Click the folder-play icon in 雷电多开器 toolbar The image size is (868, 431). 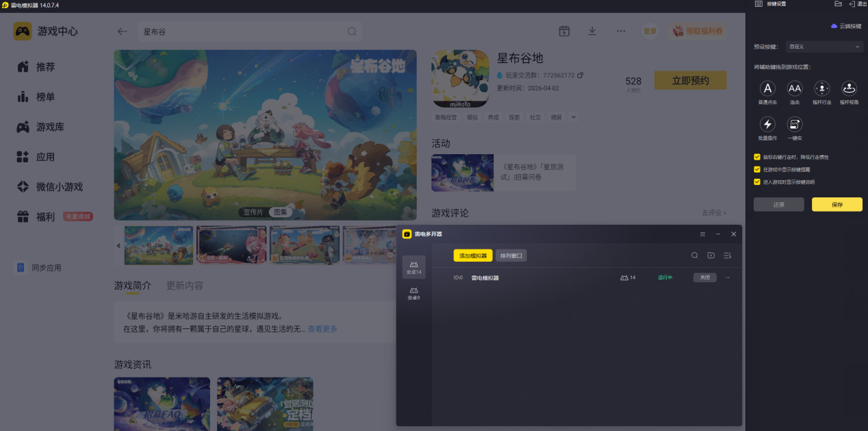711,256
